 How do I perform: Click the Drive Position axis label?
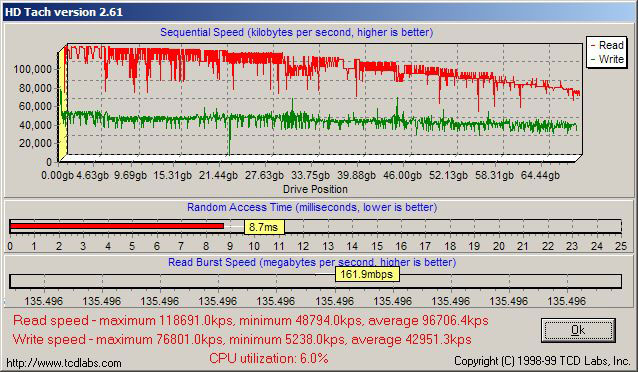pos(315,189)
